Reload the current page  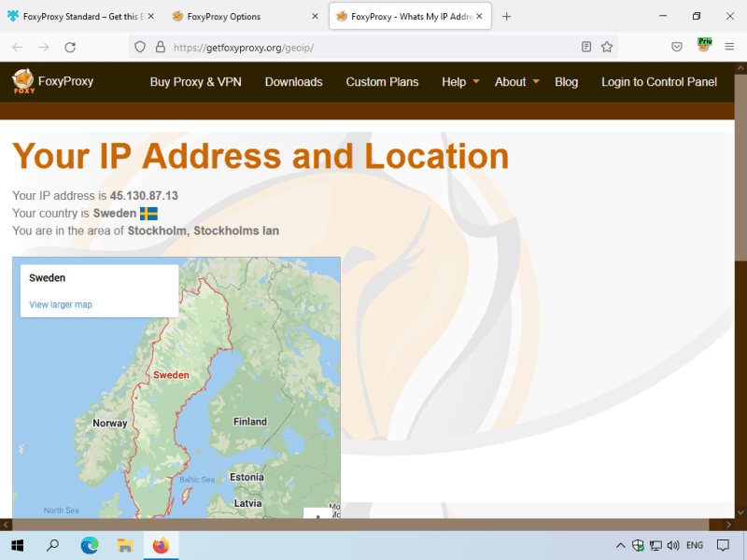coord(70,47)
